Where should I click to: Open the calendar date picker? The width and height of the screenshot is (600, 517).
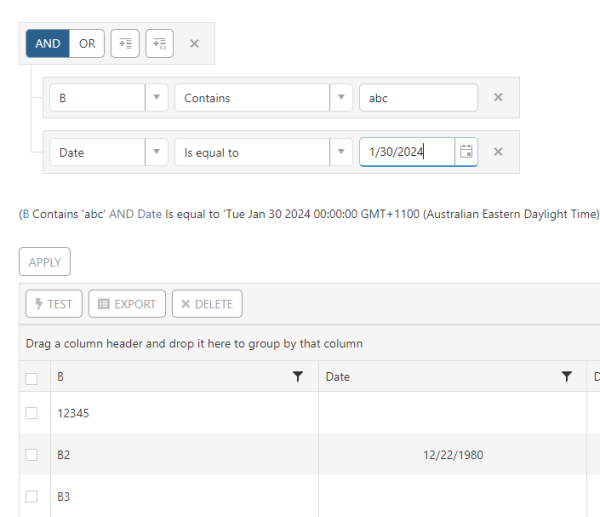(466, 152)
